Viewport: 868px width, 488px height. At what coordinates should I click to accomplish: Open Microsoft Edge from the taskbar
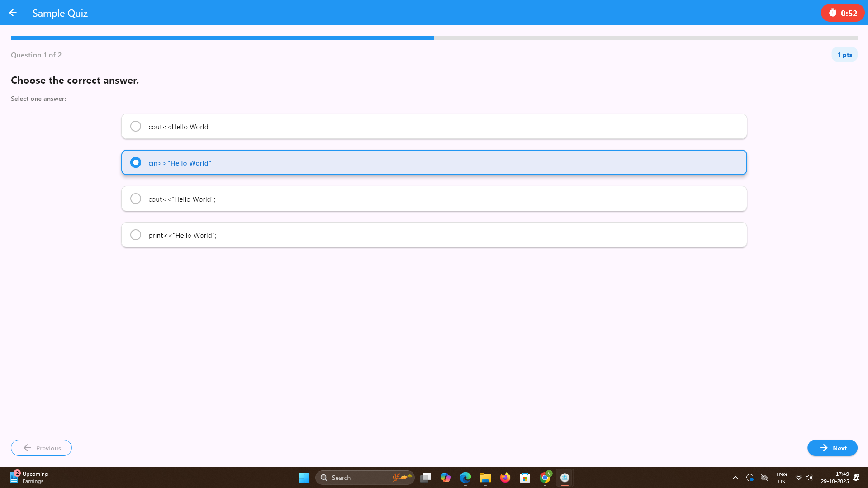(465, 478)
